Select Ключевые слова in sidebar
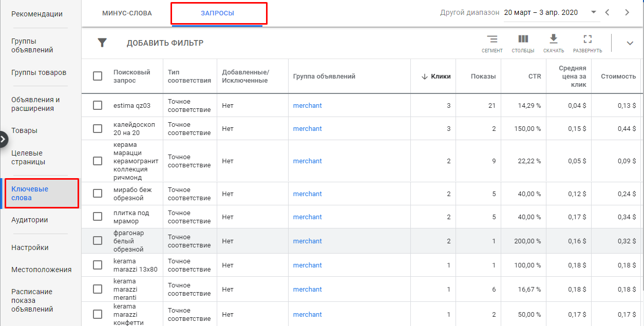This screenshot has width=644, height=326. 30,194
